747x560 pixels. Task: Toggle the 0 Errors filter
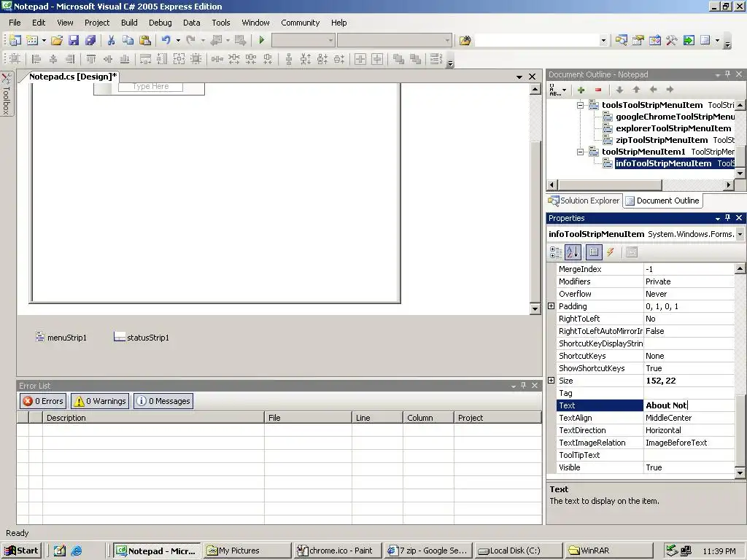pyautogui.click(x=43, y=401)
